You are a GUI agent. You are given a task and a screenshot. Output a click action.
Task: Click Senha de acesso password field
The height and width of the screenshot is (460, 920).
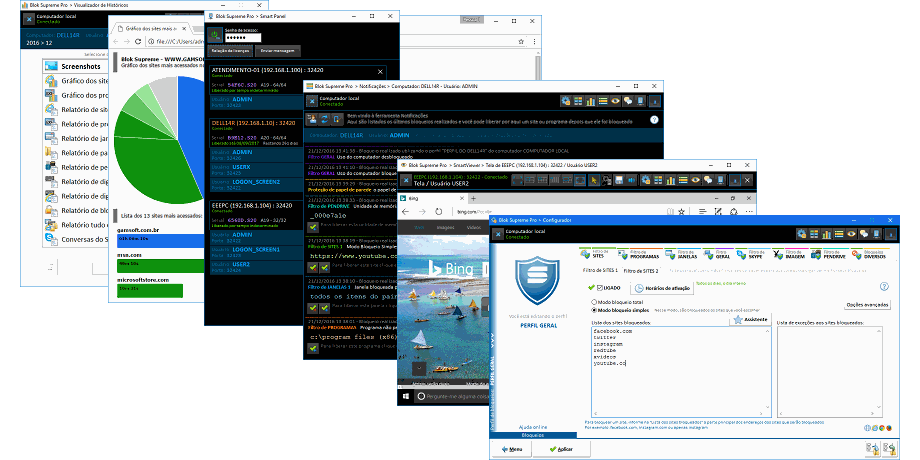click(243, 38)
